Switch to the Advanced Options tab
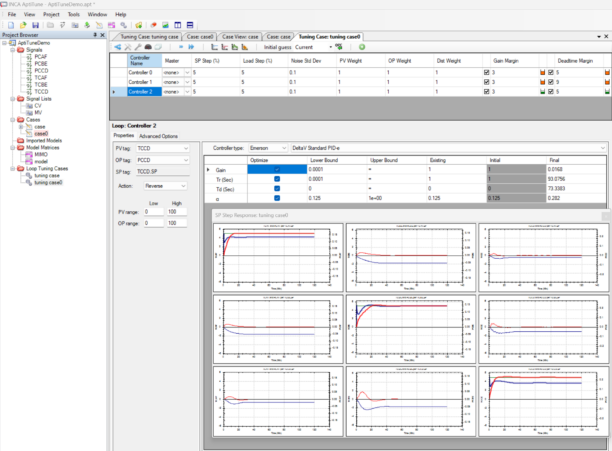 [159, 135]
